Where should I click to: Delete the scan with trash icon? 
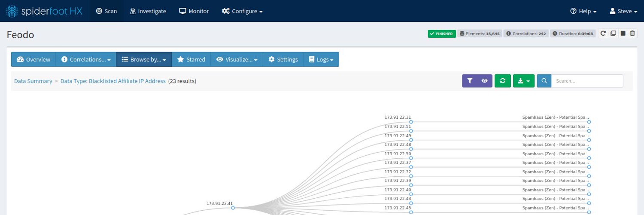(632, 34)
